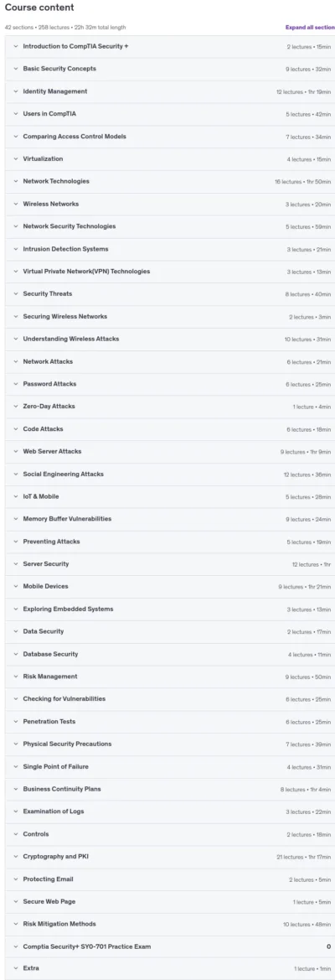Click chevron icon next to Network Technologies
The width and height of the screenshot is (335, 980).
point(16,181)
